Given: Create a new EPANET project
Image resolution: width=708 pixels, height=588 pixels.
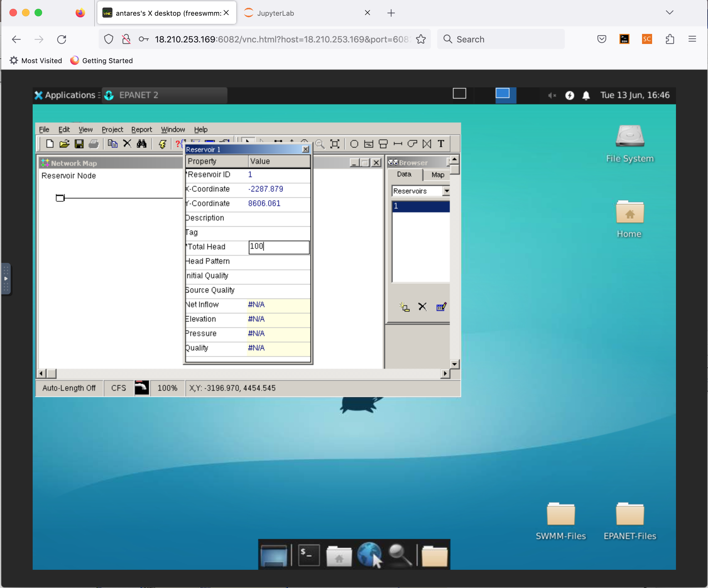Looking at the screenshot, I should (x=50, y=144).
